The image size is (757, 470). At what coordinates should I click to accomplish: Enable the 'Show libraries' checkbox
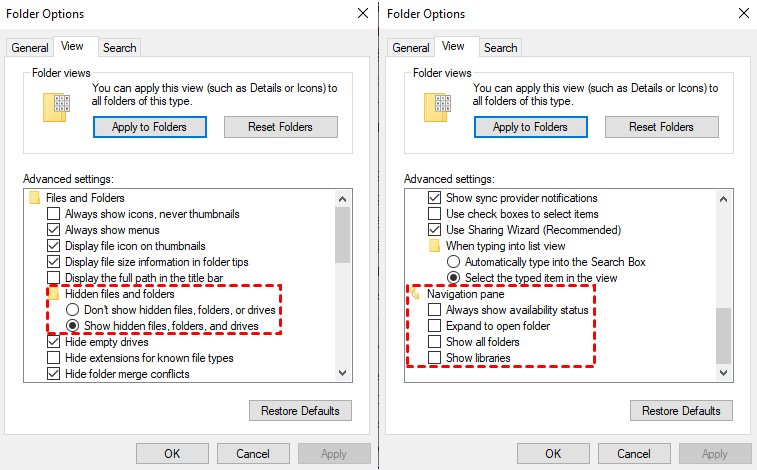point(434,358)
